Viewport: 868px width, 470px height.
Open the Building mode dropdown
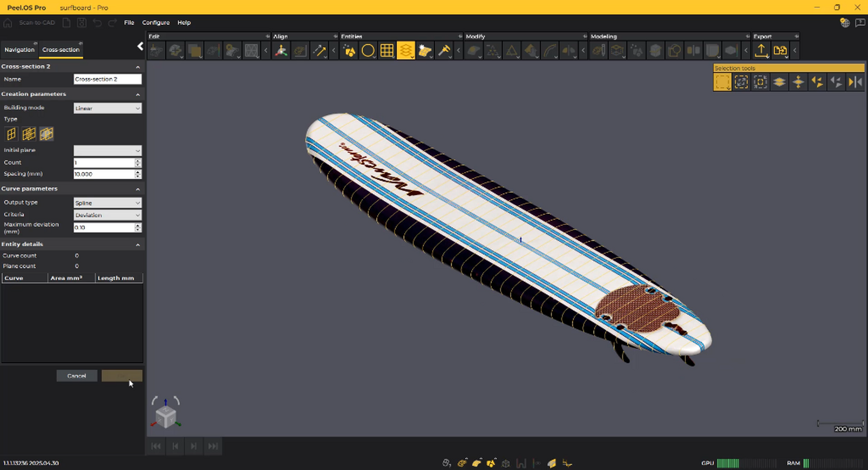click(107, 108)
